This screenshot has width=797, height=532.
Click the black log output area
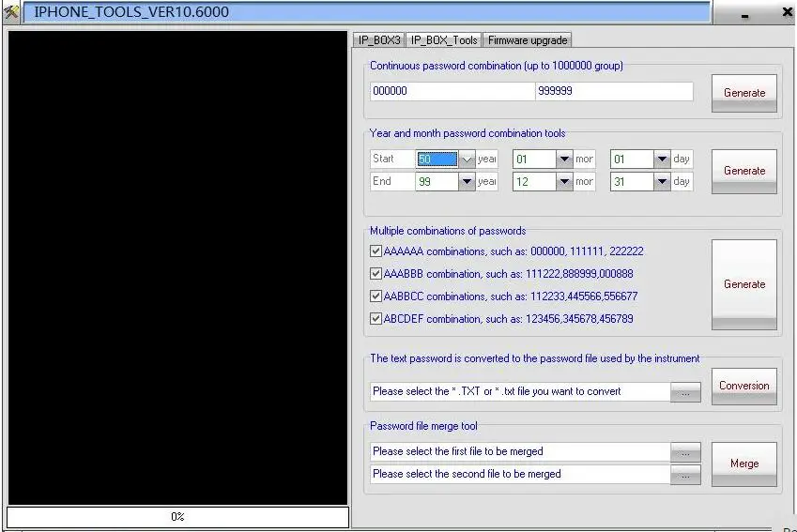178,267
